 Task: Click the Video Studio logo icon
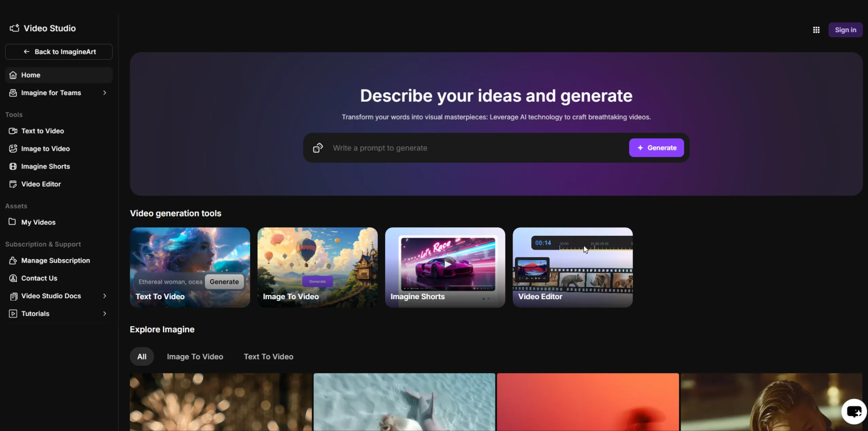pos(14,28)
